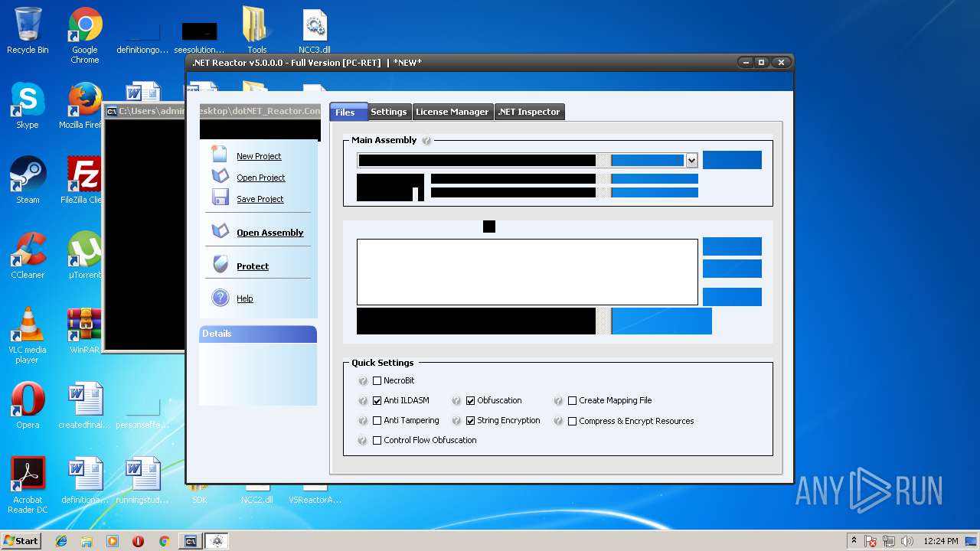Open the .NET Inspector tab
The height and width of the screenshot is (551, 980).
point(529,112)
